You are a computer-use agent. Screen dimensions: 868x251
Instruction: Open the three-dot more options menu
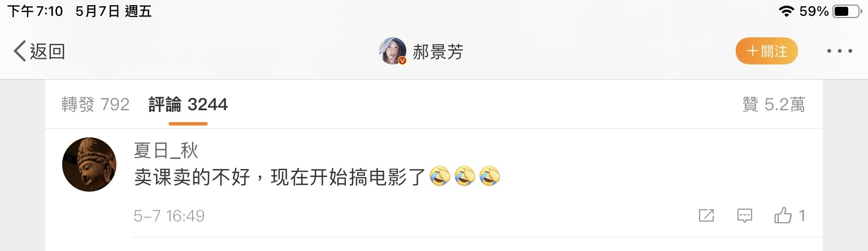[x=839, y=51]
